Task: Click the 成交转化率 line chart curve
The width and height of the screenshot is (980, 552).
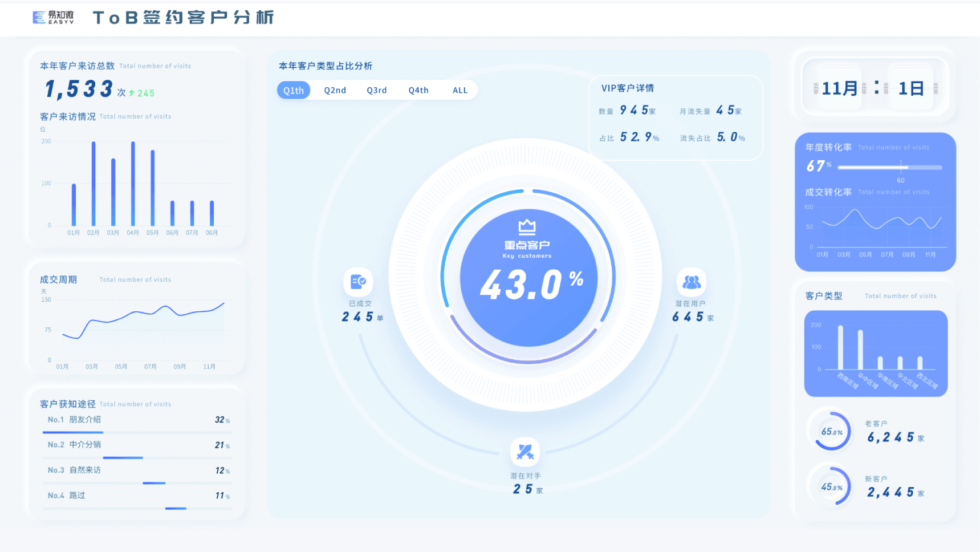Action: (881, 220)
